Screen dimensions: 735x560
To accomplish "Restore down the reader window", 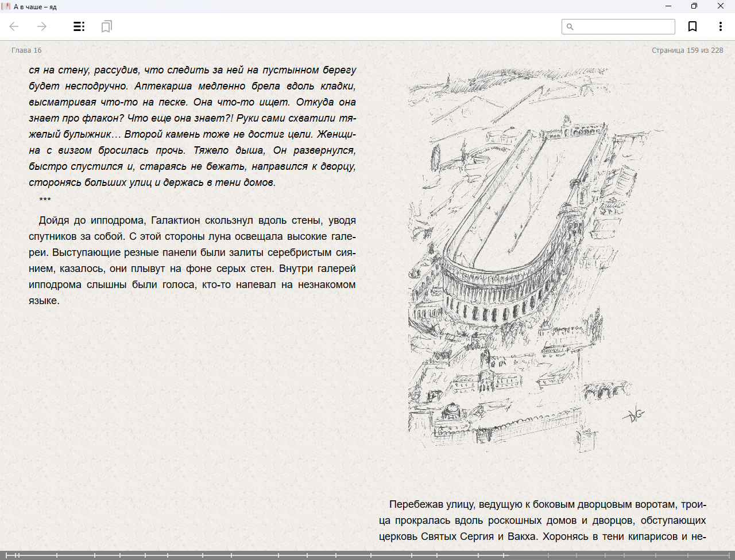I will pos(694,6).
